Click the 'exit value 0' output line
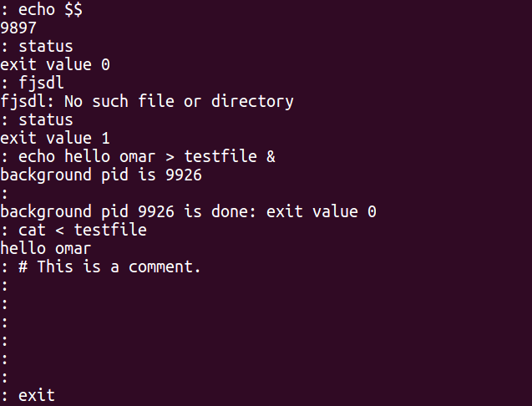 [55, 64]
